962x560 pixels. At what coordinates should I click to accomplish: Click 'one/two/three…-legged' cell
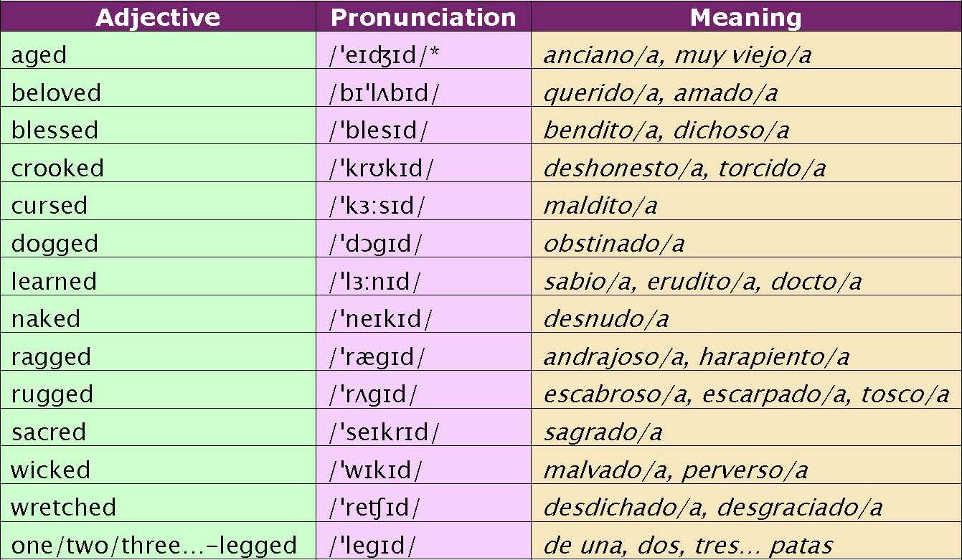click(x=158, y=541)
